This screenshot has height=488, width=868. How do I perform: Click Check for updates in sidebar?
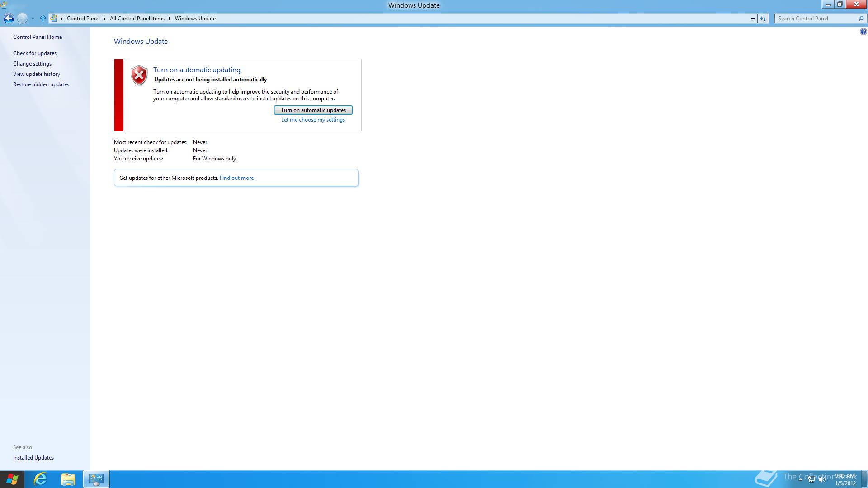(x=35, y=53)
